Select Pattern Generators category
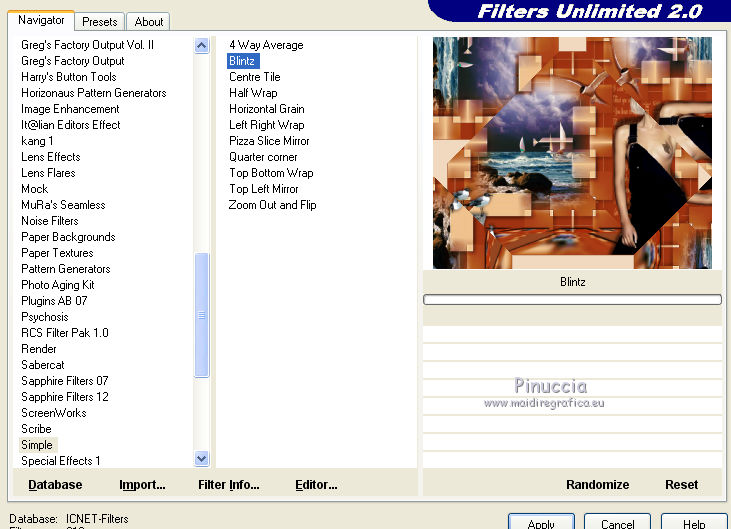 click(x=66, y=269)
